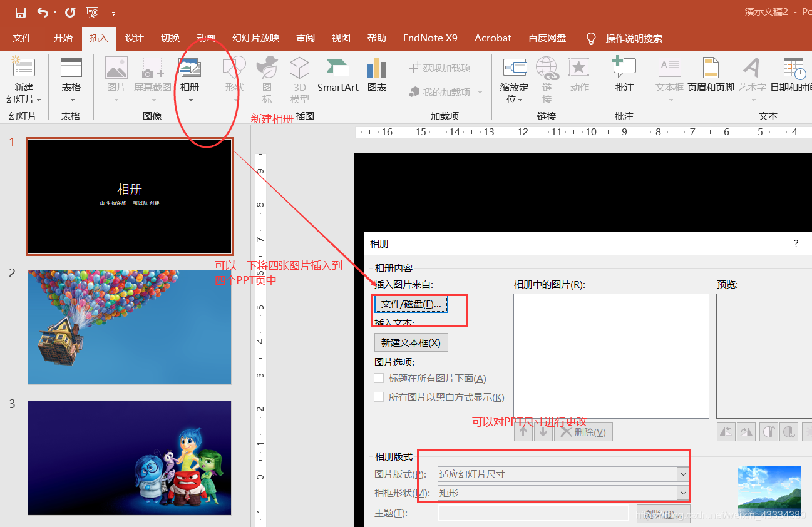Image resolution: width=812 pixels, height=527 pixels.
Task: Click the move picture up arrow button
Action: click(523, 432)
